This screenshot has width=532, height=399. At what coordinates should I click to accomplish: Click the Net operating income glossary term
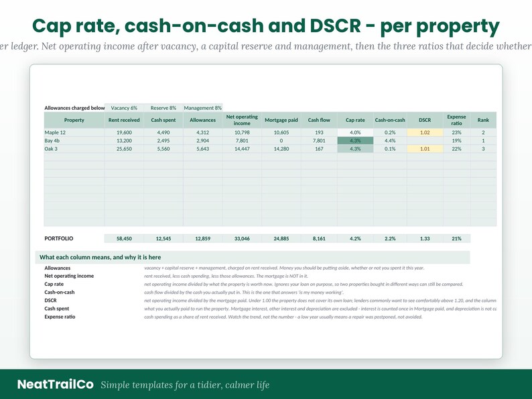(x=69, y=276)
